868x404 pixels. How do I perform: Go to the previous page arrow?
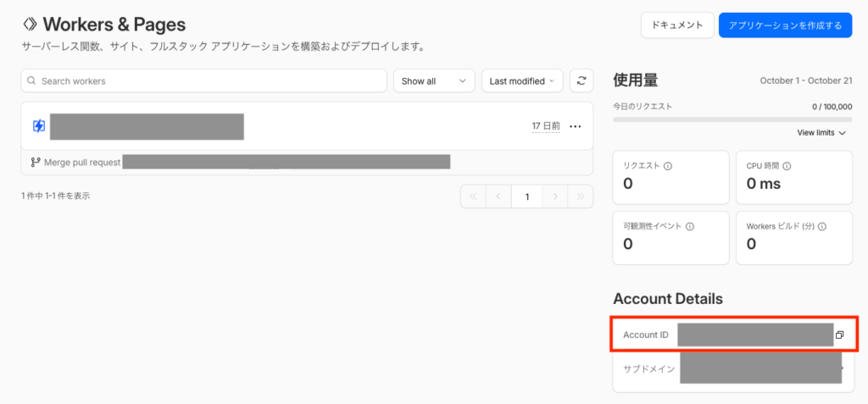499,196
